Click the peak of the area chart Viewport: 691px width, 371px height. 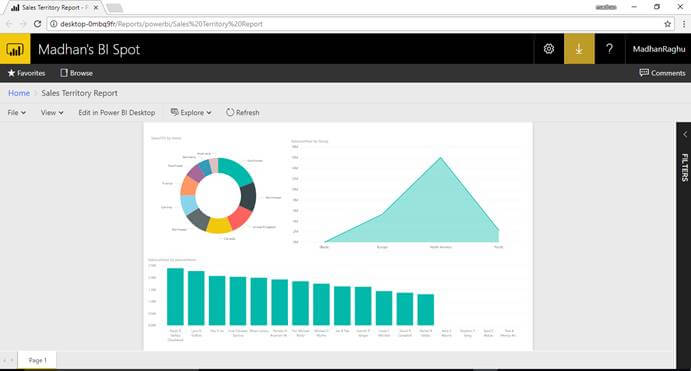[440, 158]
